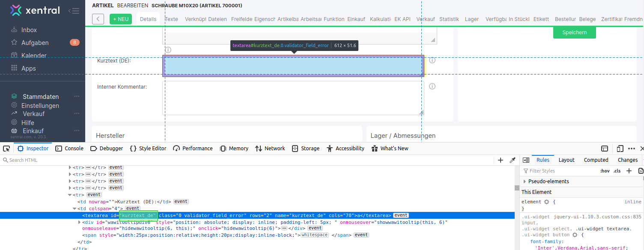Click the markup view vertical scrollbar

pos(517,205)
